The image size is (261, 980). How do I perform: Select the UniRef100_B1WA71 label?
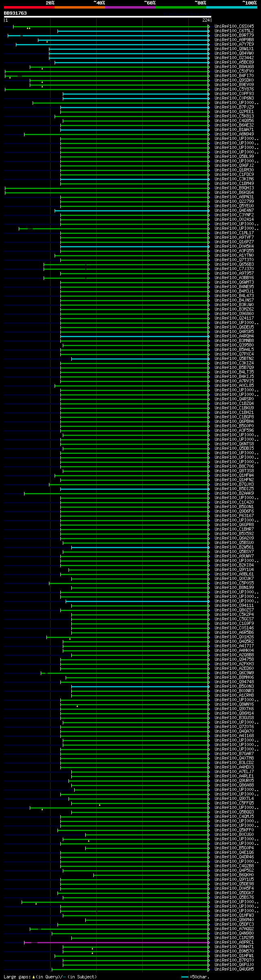click(x=234, y=130)
